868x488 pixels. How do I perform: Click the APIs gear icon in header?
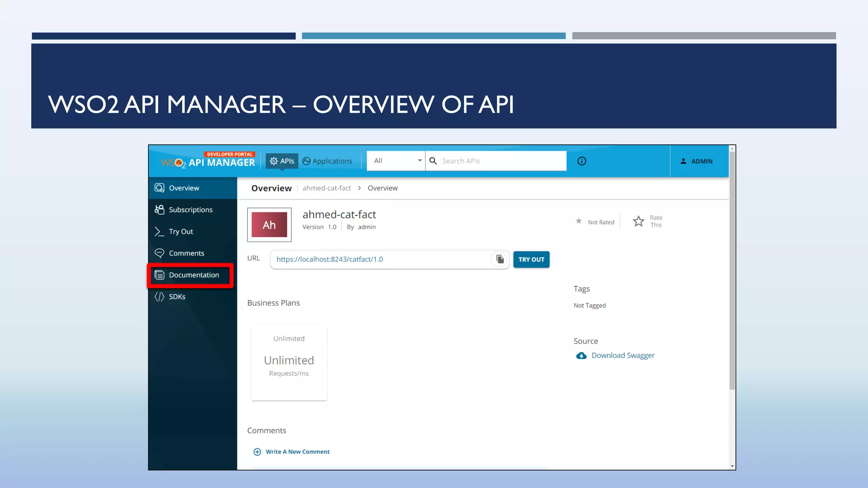pos(274,161)
